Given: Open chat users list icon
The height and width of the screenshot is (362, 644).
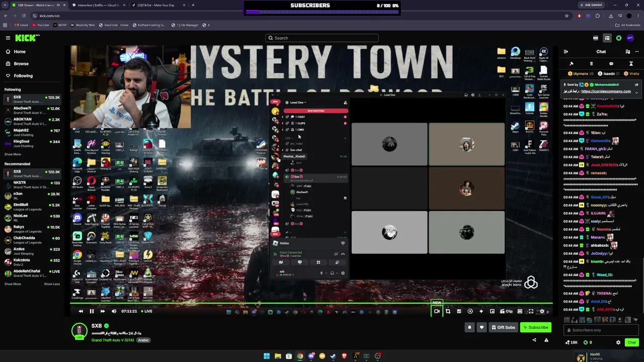Looking at the screenshot, I should (x=627, y=52).
